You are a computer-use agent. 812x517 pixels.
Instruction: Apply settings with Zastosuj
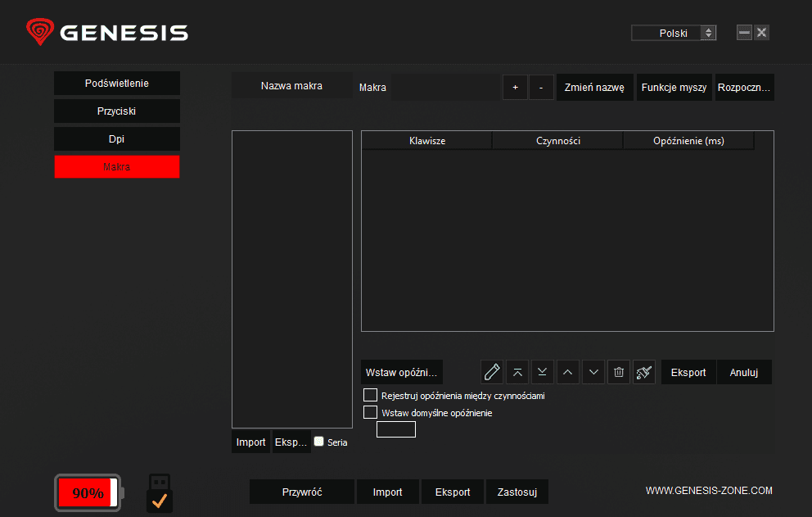pyautogui.click(x=517, y=492)
